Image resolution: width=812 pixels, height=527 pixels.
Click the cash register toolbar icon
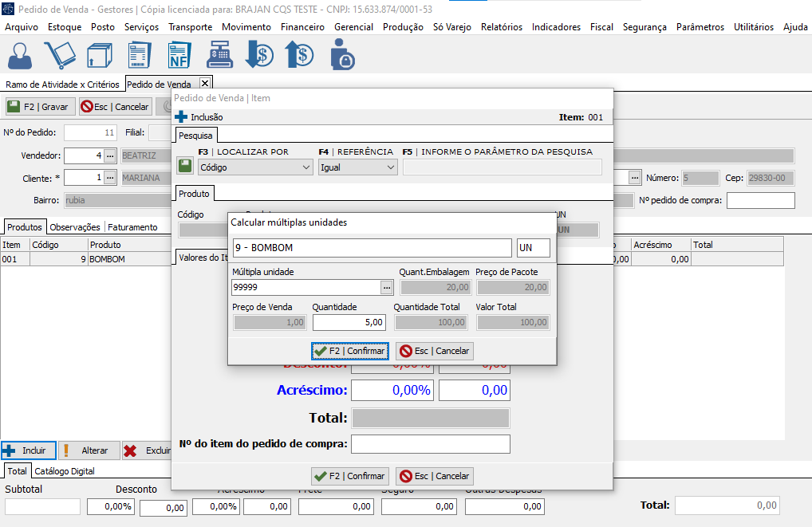click(x=219, y=55)
